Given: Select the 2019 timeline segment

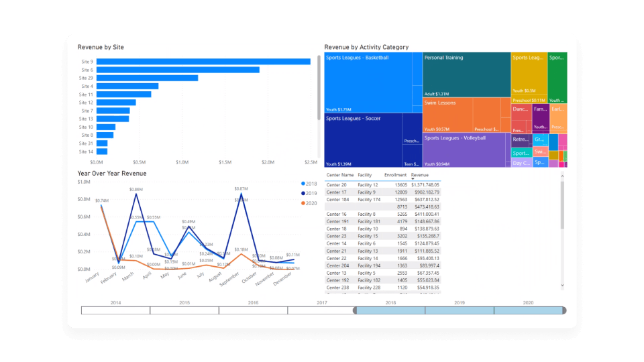Looking at the screenshot, I should pyautogui.click(x=460, y=310).
